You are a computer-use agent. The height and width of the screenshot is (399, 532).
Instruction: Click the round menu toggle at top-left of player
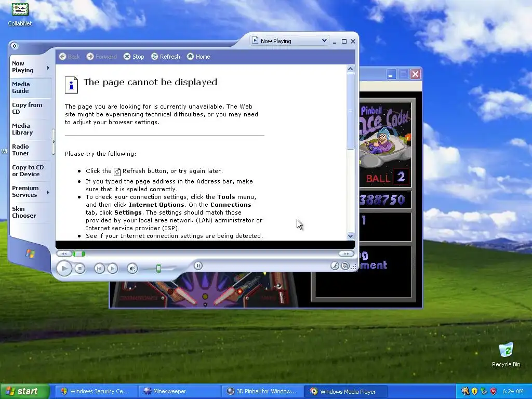tap(14, 46)
